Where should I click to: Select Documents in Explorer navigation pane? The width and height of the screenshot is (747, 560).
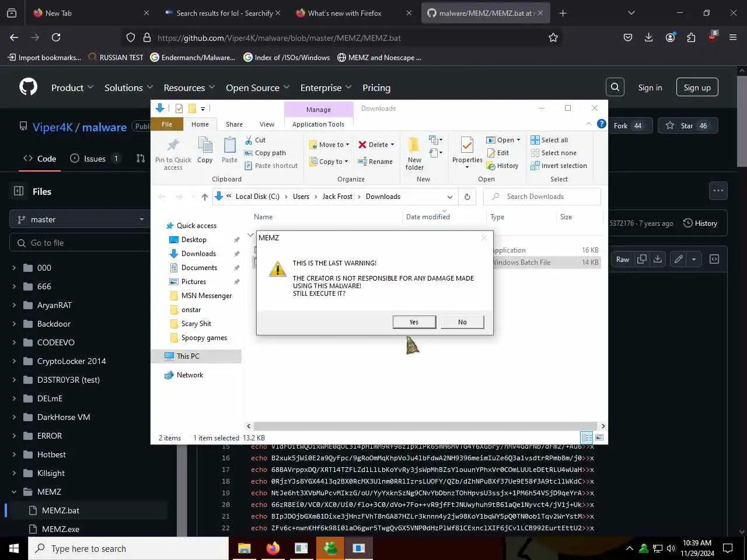[199, 268]
